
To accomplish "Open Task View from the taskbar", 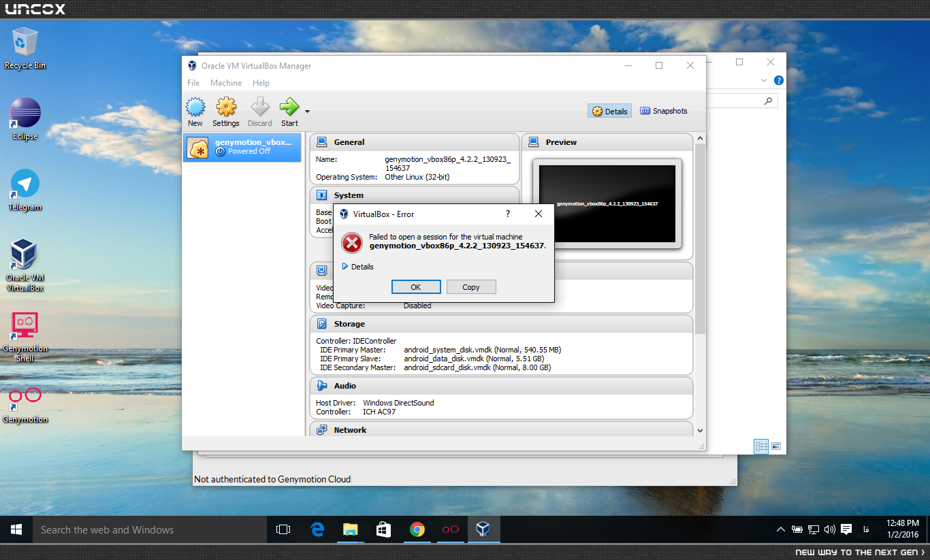I will 283,529.
